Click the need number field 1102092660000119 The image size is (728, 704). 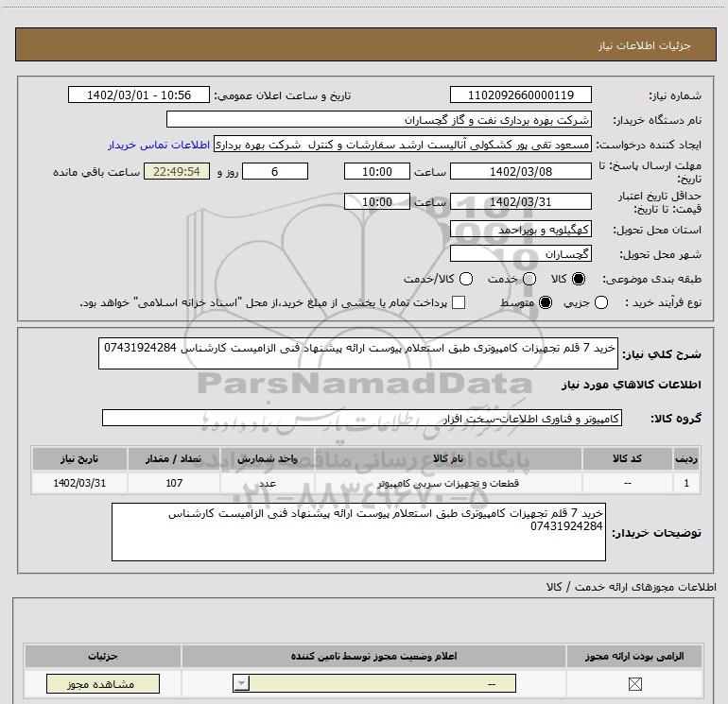(520, 94)
